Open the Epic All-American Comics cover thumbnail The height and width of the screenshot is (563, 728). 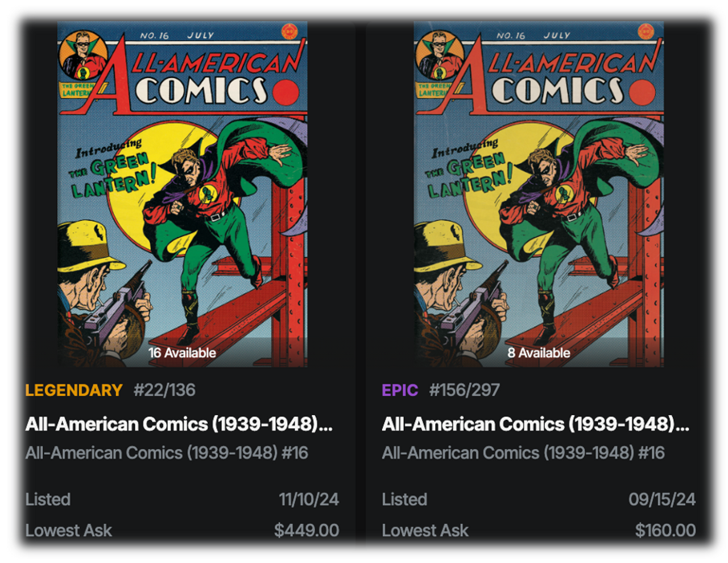coord(539,194)
